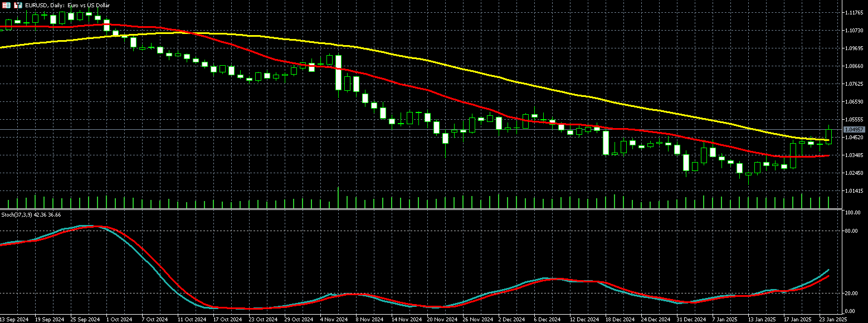Viewport: 868px width, 323px height.
Task: Click the 31 Dec 2024 date label
Action: [x=691, y=320]
